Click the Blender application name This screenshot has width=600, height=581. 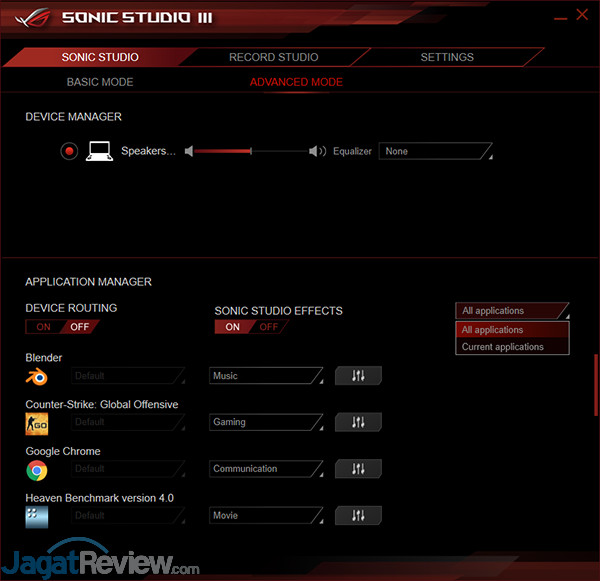(44, 357)
